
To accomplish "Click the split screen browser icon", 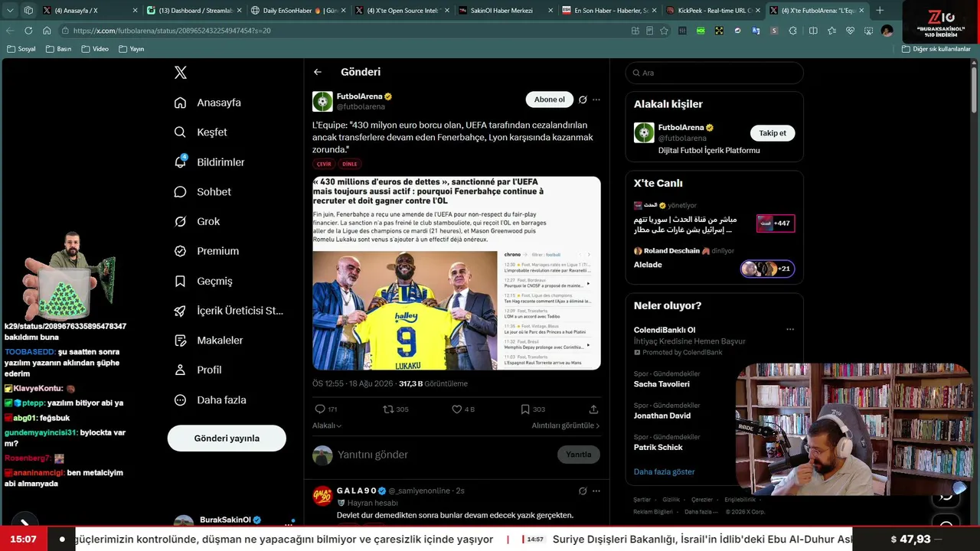I will click(x=812, y=31).
